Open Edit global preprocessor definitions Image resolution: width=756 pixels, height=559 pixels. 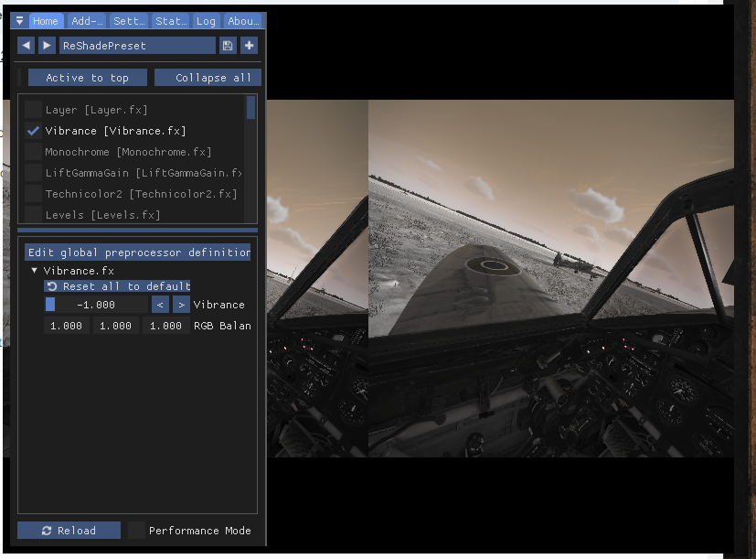pyautogui.click(x=137, y=253)
